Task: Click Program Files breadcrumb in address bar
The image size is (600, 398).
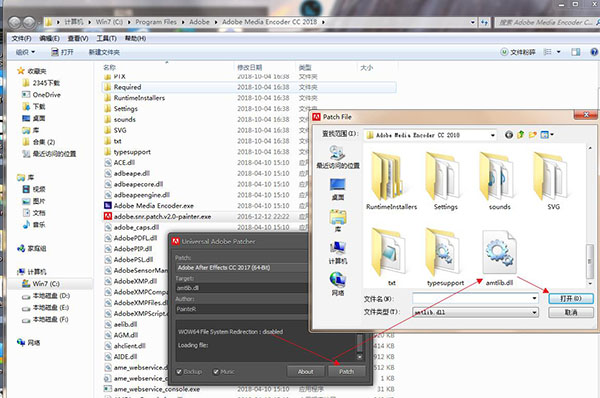Action: click(x=156, y=22)
